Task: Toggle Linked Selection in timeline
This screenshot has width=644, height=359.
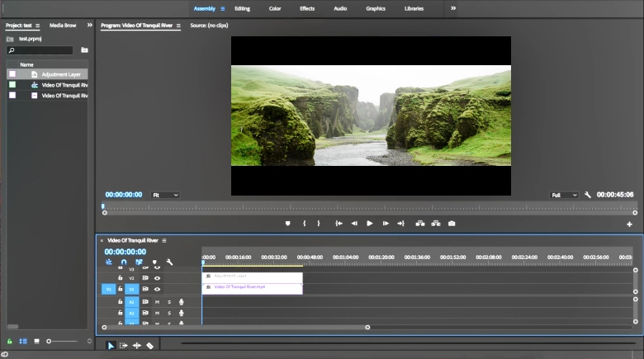Action: tap(139, 262)
